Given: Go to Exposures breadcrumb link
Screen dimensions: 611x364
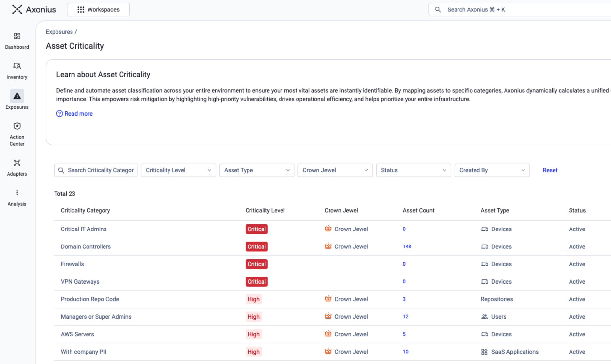Looking at the screenshot, I should 59,32.
